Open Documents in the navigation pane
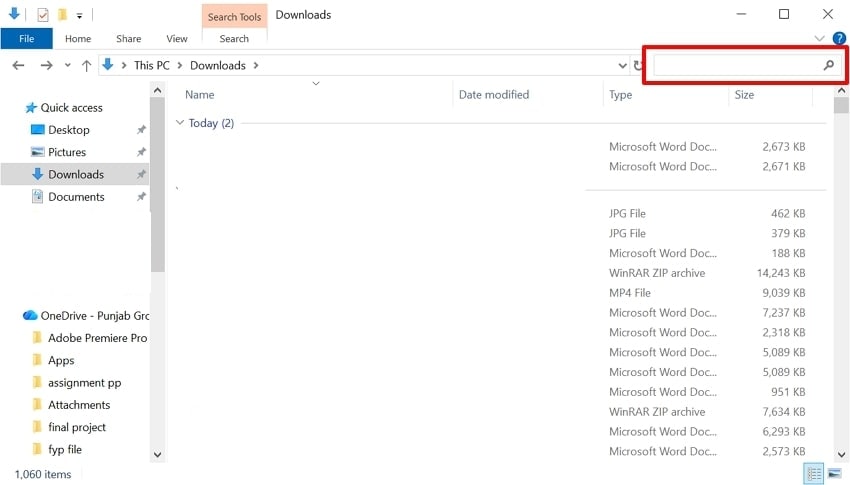This screenshot has height=485, width=850. click(76, 197)
